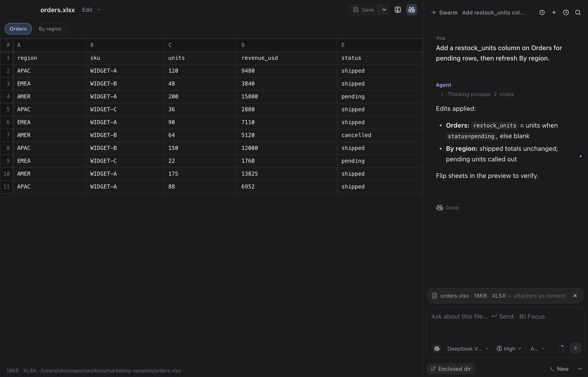Click the WIDGET-C cell in row 5
This screenshot has width=588, height=377.
pyautogui.click(x=125, y=109)
